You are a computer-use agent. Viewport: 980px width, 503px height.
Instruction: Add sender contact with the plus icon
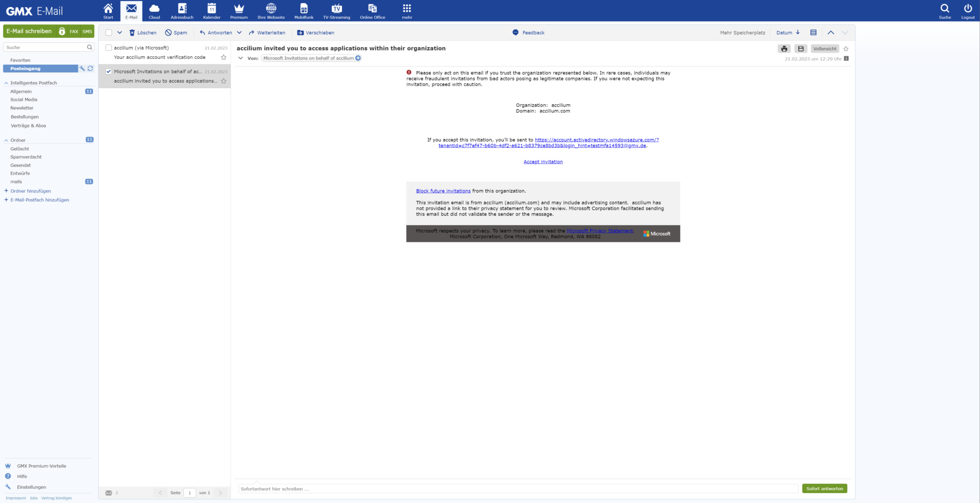[x=358, y=58]
